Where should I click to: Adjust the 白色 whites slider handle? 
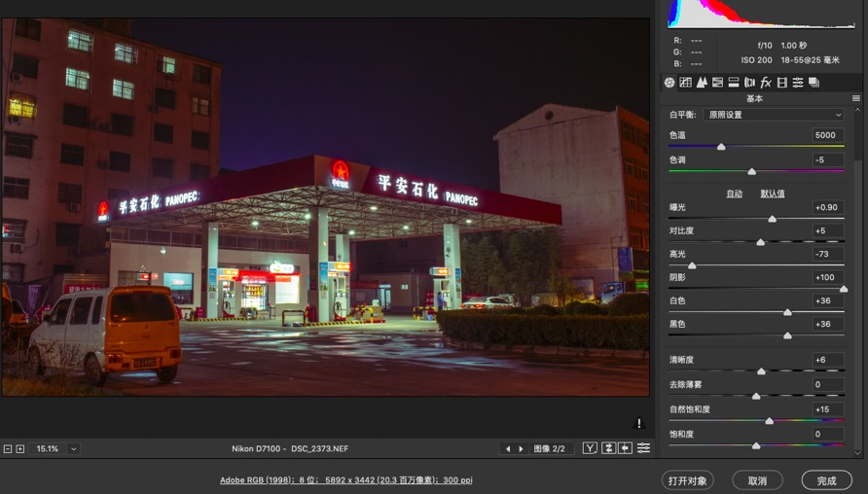(788, 312)
